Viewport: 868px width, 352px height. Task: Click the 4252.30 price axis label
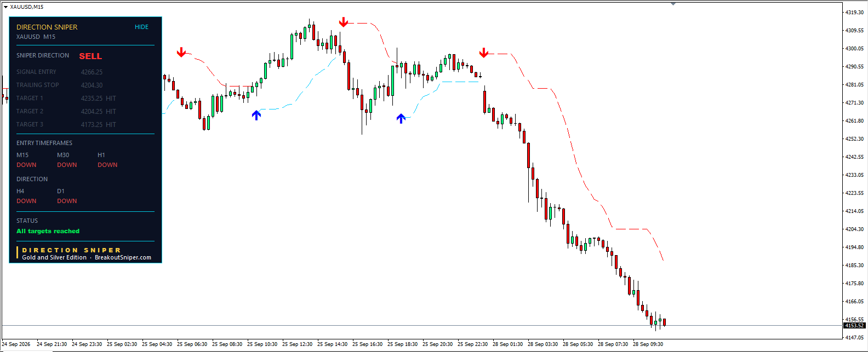854,139
